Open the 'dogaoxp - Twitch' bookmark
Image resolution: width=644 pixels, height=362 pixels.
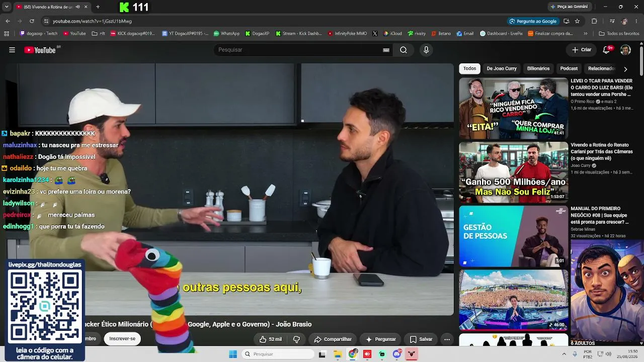(x=39, y=34)
